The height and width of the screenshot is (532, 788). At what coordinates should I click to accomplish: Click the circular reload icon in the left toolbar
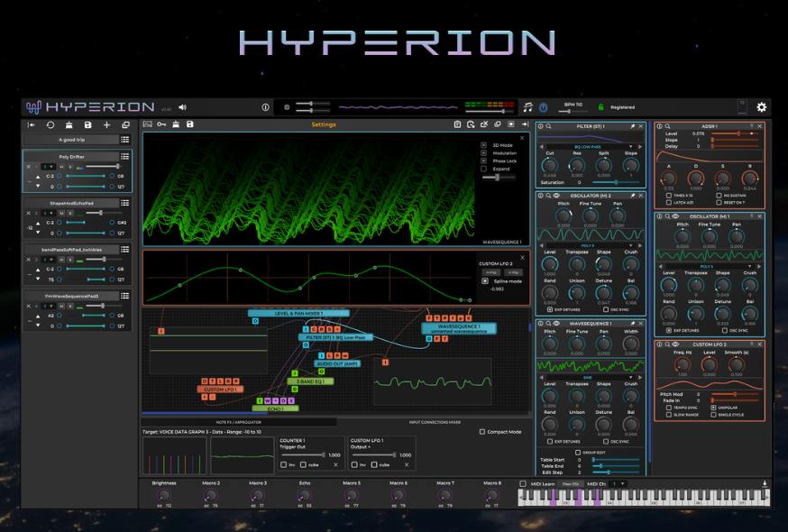coord(50,124)
